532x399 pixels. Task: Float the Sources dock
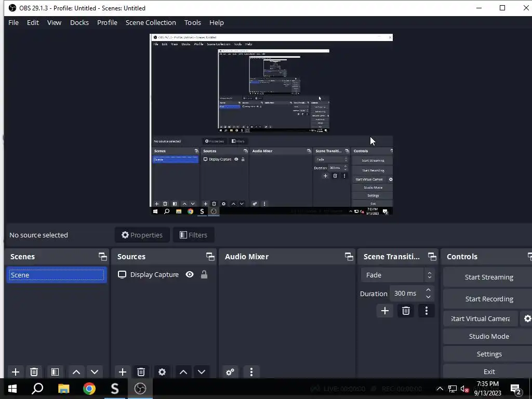coord(210,257)
